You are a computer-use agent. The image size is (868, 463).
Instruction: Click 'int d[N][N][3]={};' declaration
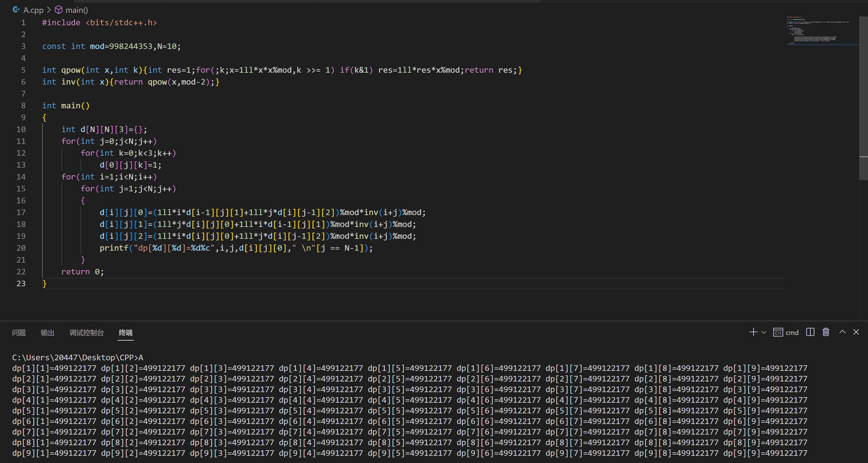point(104,130)
